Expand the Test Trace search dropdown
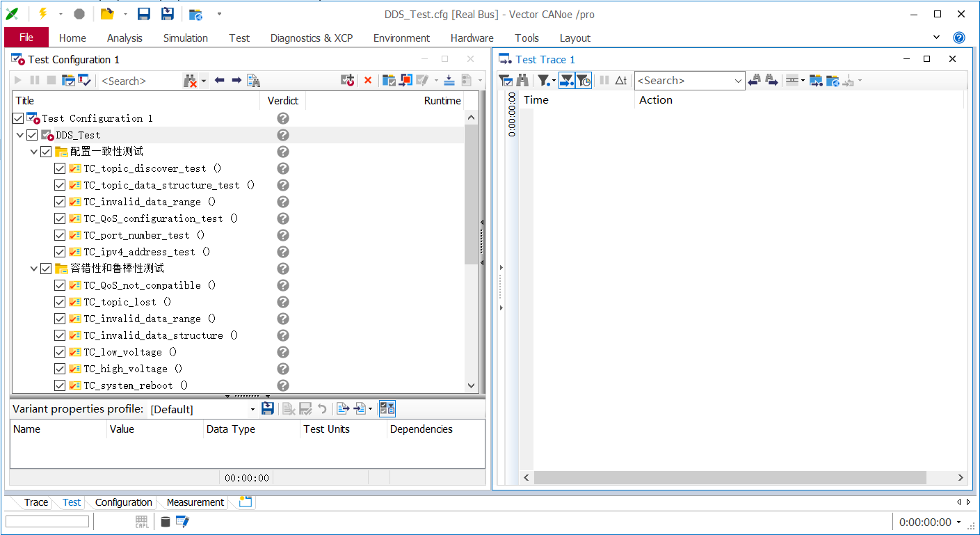The height and width of the screenshot is (535, 980). [738, 81]
